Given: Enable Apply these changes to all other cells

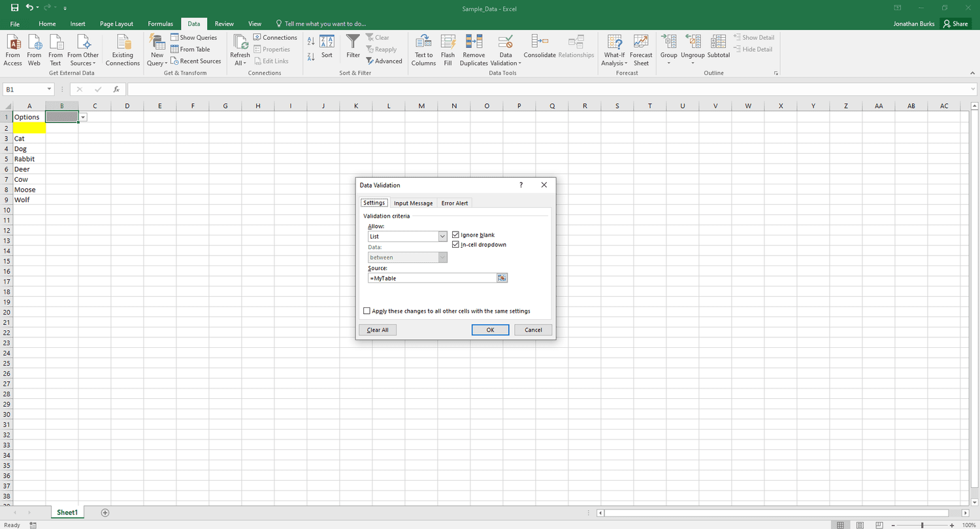Looking at the screenshot, I should pyautogui.click(x=367, y=311).
